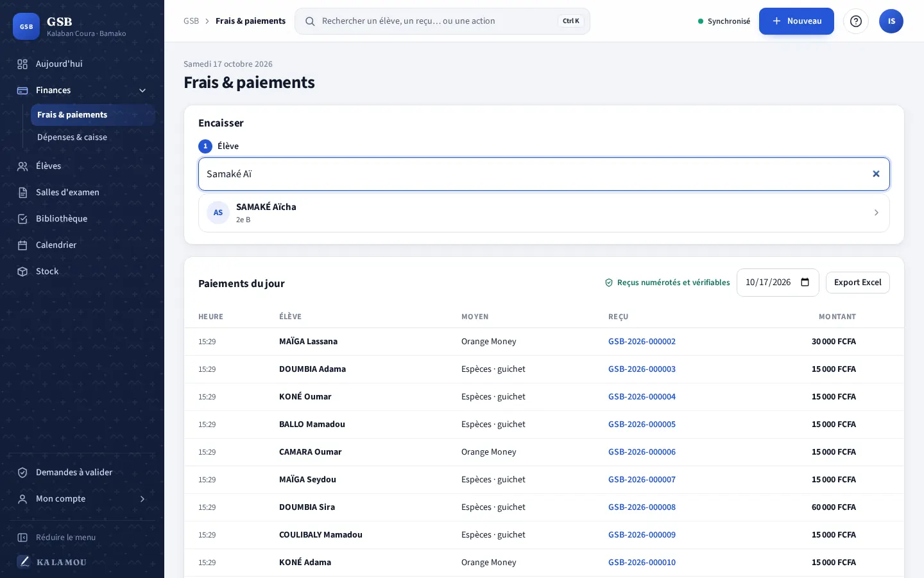The image size is (924, 578).
Task: Click the GSB school logo badge
Action: tap(26, 26)
